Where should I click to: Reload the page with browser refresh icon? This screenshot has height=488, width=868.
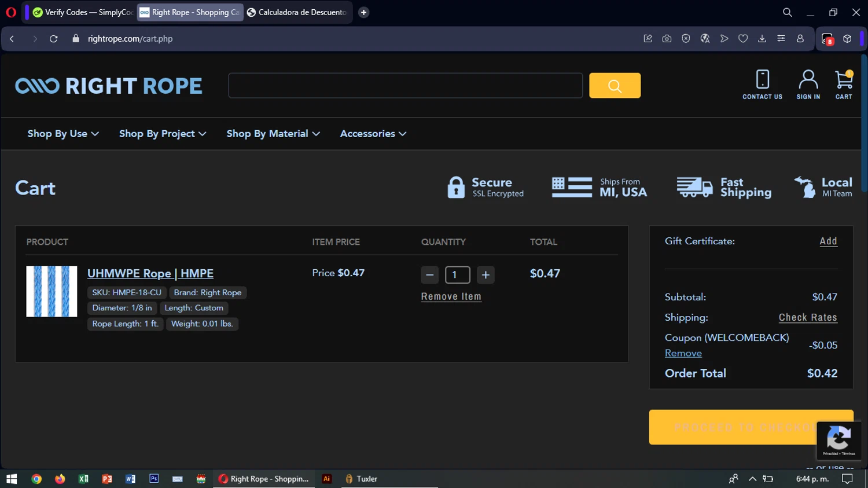pyautogui.click(x=53, y=39)
